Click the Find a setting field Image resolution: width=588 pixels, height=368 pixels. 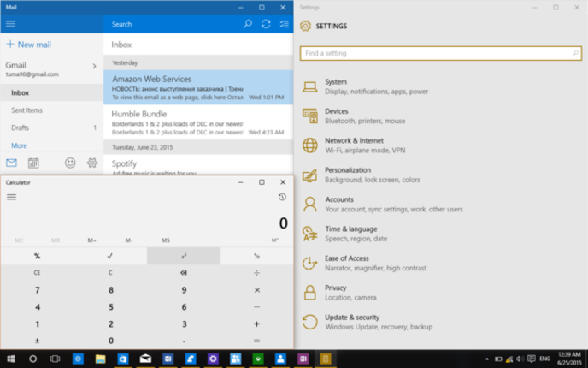coord(441,53)
